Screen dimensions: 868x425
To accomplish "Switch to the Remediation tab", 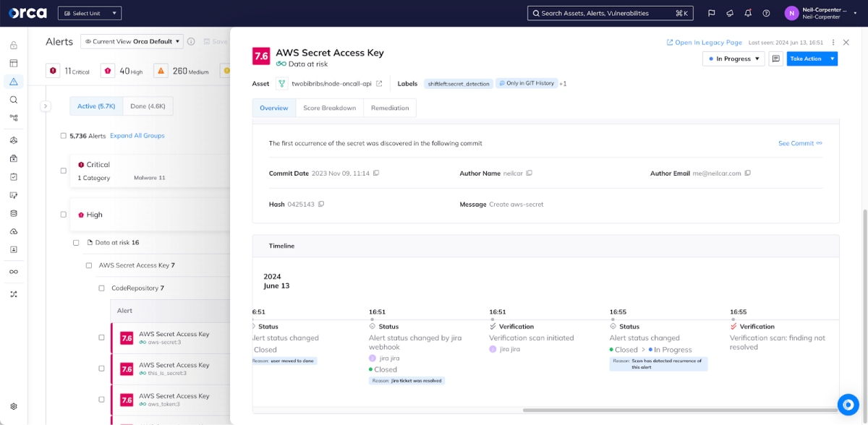I will pyautogui.click(x=390, y=108).
